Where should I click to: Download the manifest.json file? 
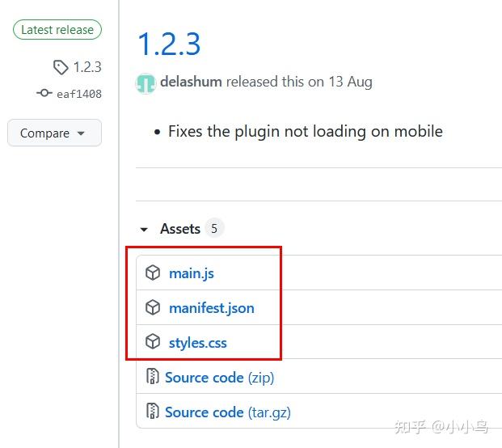tap(212, 308)
